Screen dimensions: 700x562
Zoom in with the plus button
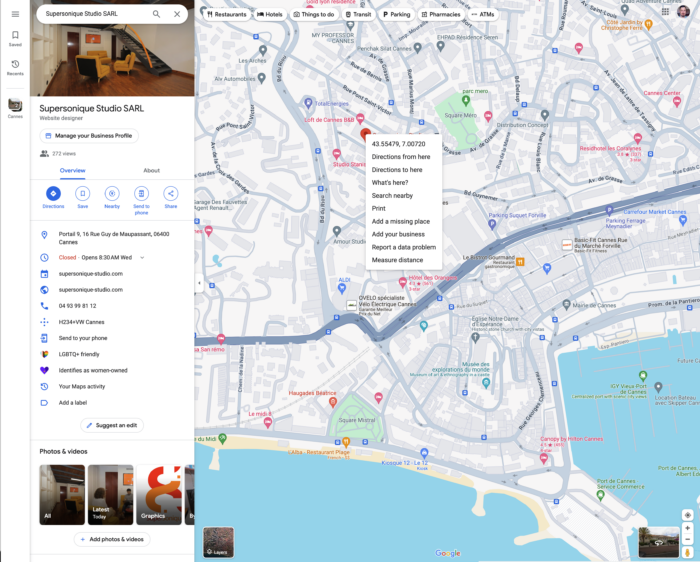pyautogui.click(x=687, y=527)
